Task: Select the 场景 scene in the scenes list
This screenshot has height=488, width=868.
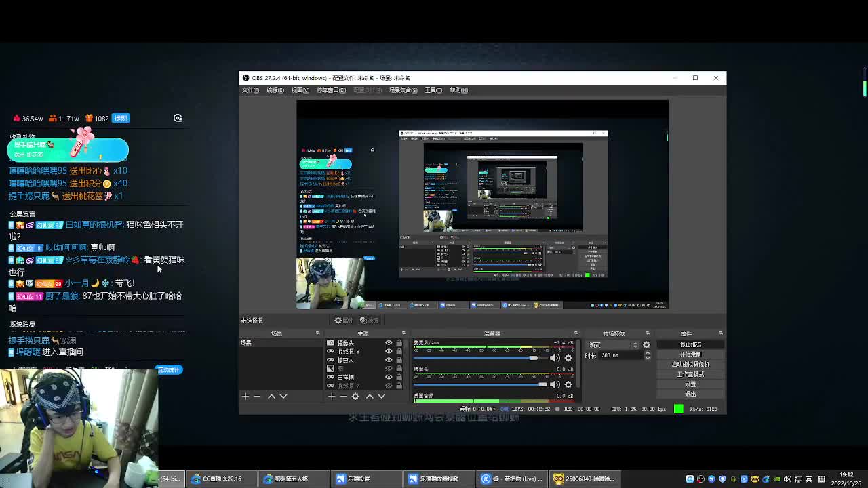Action: click(x=281, y=343)
